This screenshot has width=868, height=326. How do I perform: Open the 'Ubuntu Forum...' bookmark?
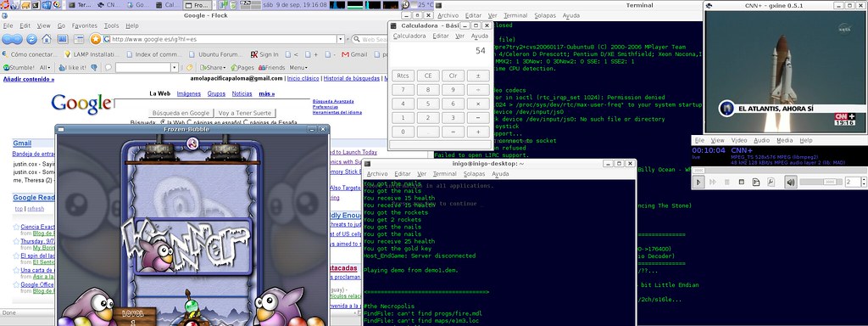click(216, 54)
